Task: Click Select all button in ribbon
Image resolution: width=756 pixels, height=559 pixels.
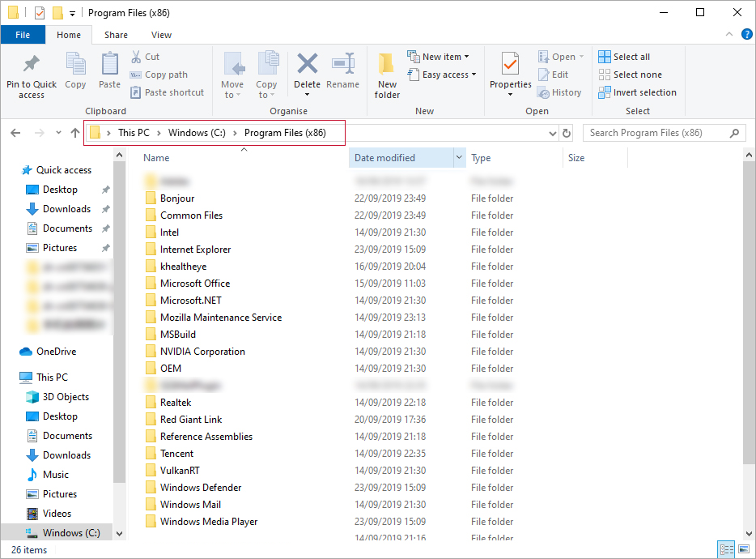Action: point(624,57)
